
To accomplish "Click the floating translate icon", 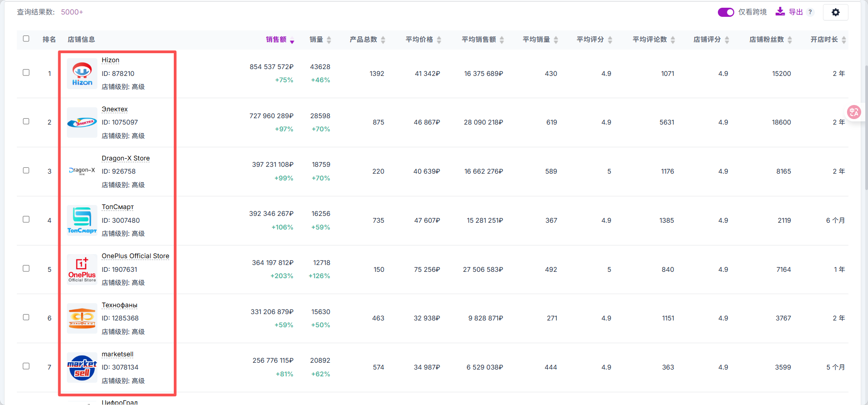I will (853, 112).
